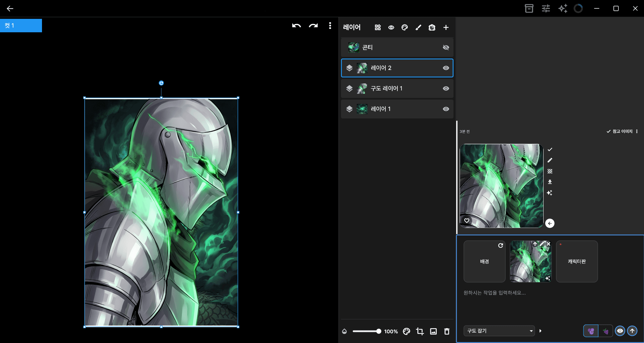Screen dimensions: 644x343
Task: Download the generated image
Action: tap(550, 182)
